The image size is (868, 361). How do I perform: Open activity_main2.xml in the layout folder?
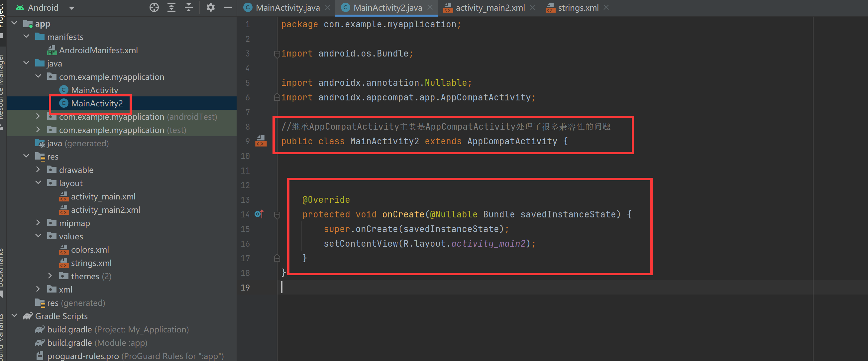(105, 210)
